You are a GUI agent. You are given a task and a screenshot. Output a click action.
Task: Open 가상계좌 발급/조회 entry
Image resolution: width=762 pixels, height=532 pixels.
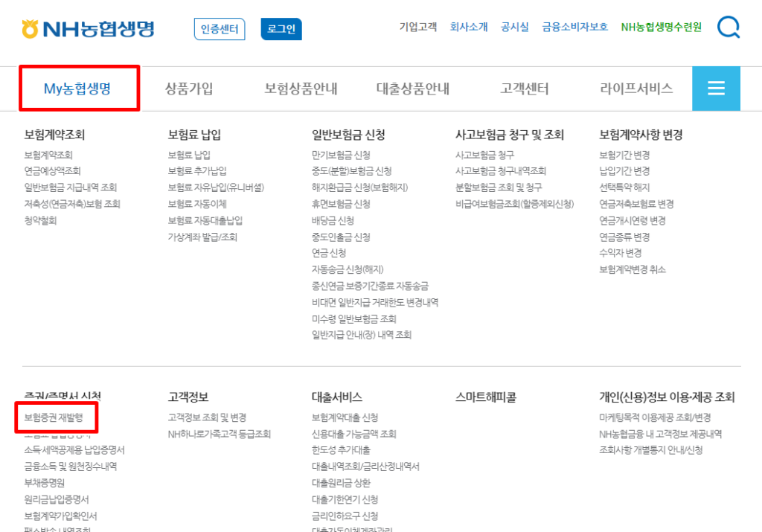point(202,237)
